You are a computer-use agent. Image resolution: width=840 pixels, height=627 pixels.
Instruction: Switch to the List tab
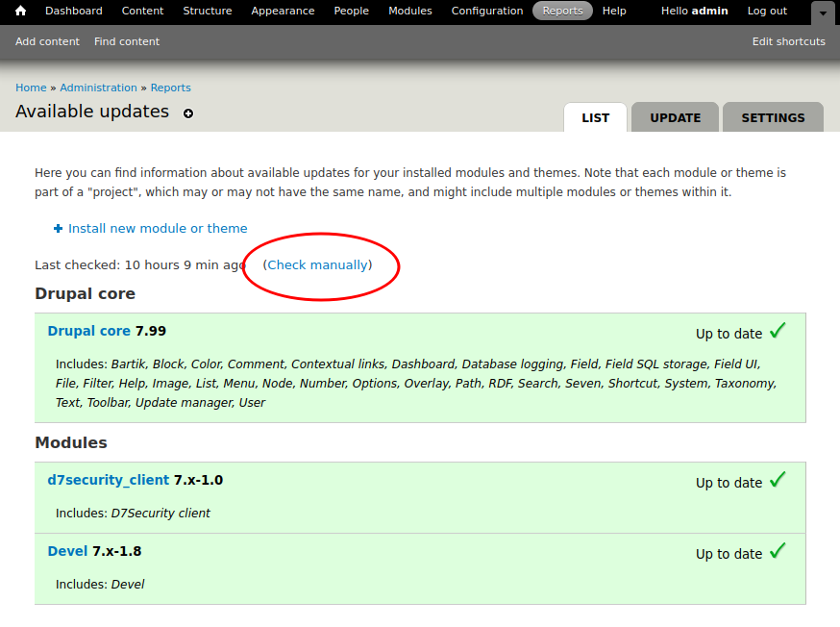point(595,117)
